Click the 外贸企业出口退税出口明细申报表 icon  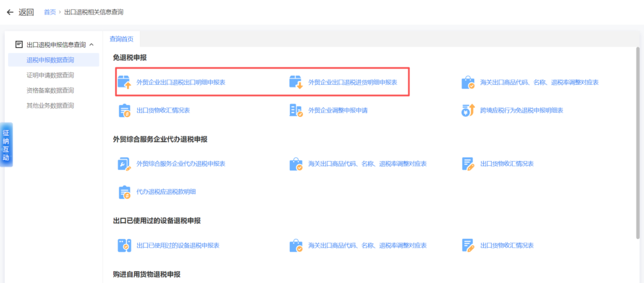tap(124, 82)
